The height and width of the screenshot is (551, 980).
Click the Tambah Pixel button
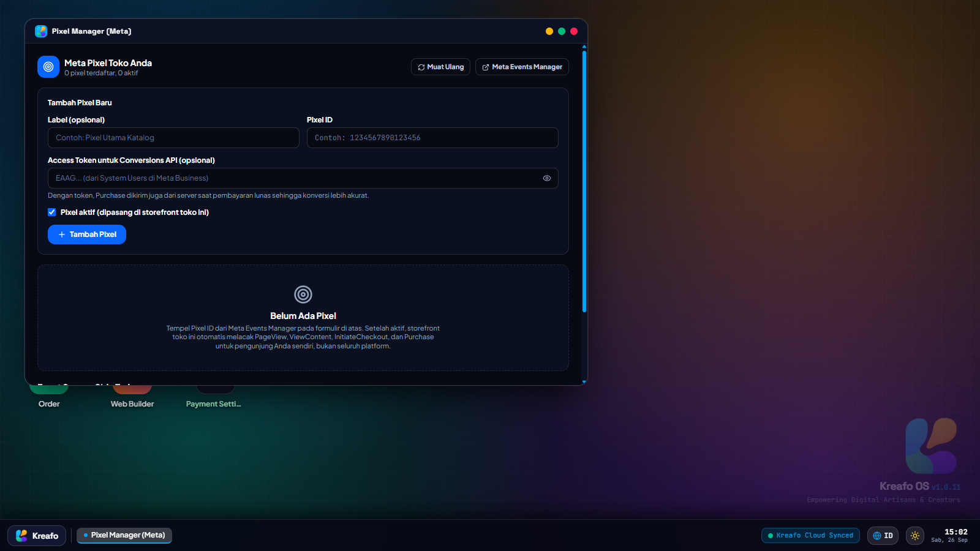(87, 234)
